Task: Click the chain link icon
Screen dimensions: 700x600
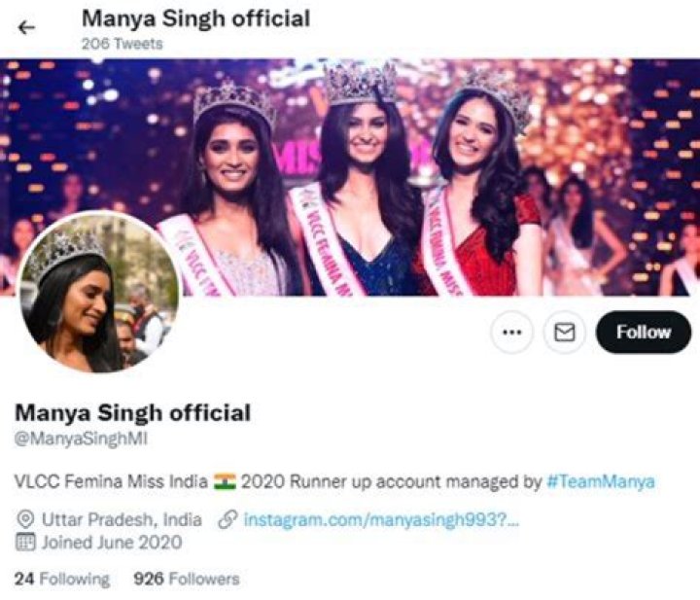Action: 227,519
